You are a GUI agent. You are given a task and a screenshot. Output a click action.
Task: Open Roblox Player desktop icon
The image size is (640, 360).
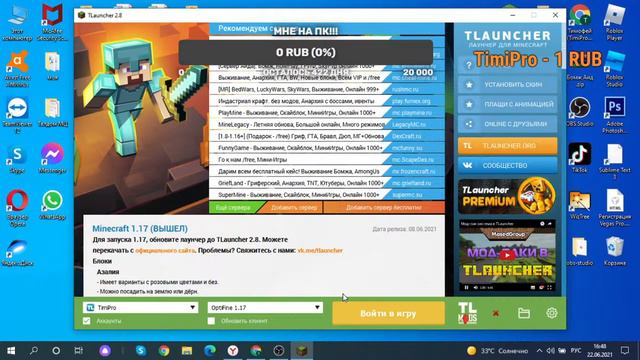(x=614, y=22)
